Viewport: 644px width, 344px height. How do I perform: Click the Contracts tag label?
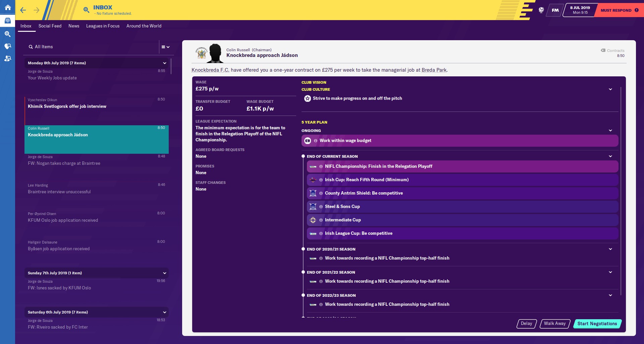pos(612,51)
